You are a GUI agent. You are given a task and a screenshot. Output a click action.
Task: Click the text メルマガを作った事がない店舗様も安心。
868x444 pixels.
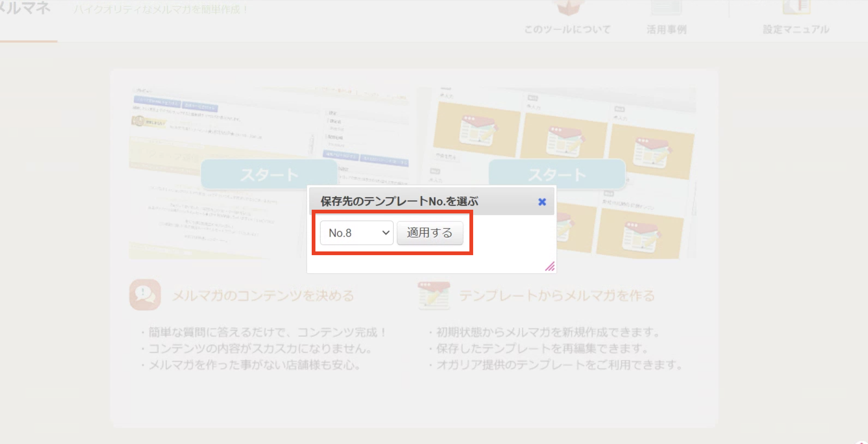click(x=255, y=365)
